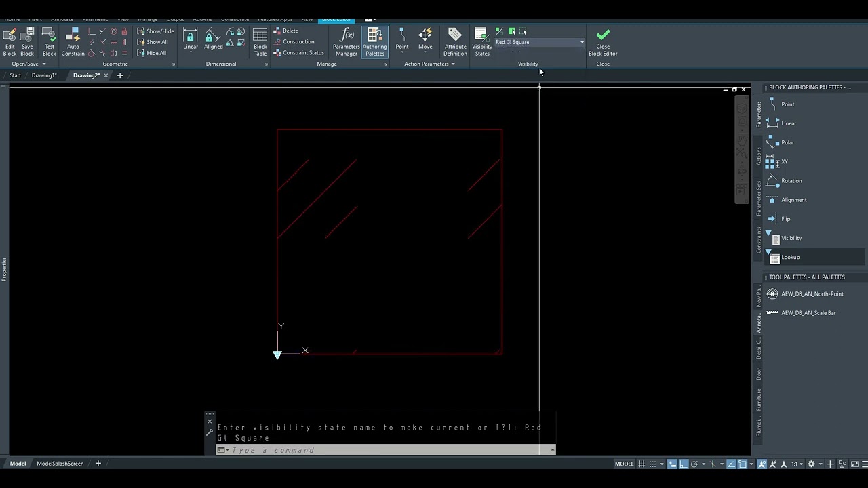868x488 pixels.
Task: Click Show All constraints button
Action: tap(153, 42)
